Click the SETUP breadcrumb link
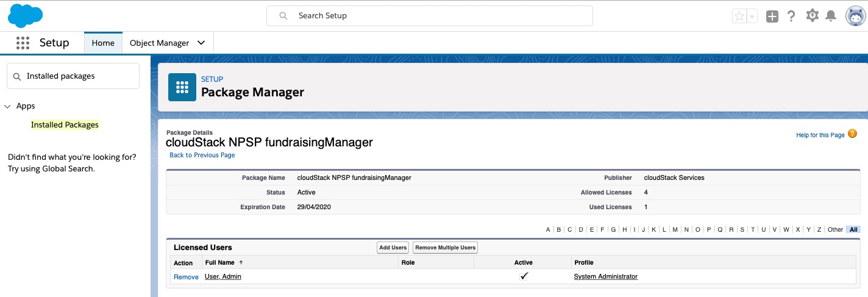Viewport: 868px width, 297px height. tap(212, 79)
